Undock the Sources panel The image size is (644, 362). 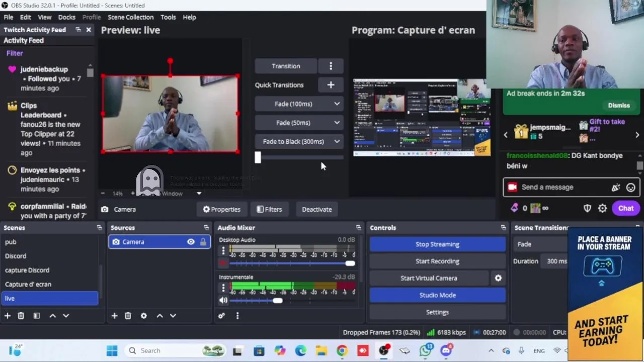click(x=206, y=228)
